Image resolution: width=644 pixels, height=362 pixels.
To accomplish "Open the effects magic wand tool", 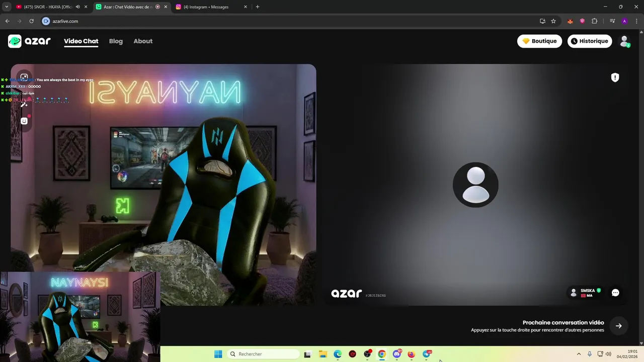I will coord(24,104).
